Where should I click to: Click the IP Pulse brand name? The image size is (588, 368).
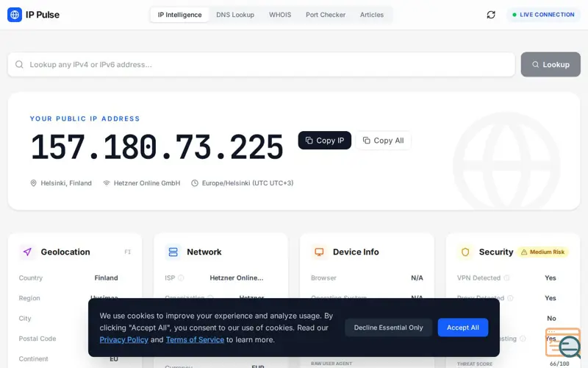(x=43, y=15)
